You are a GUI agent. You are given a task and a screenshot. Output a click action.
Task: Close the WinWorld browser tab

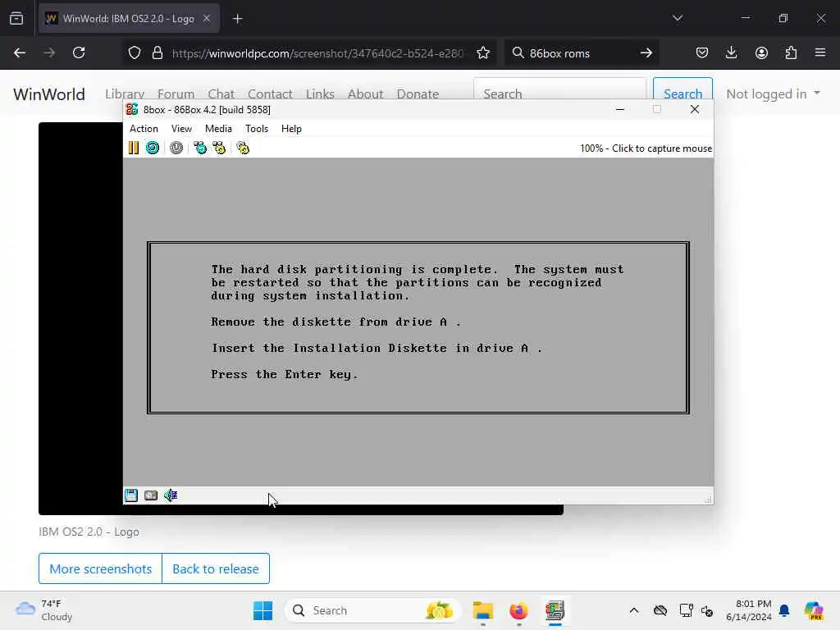point(207,19)
